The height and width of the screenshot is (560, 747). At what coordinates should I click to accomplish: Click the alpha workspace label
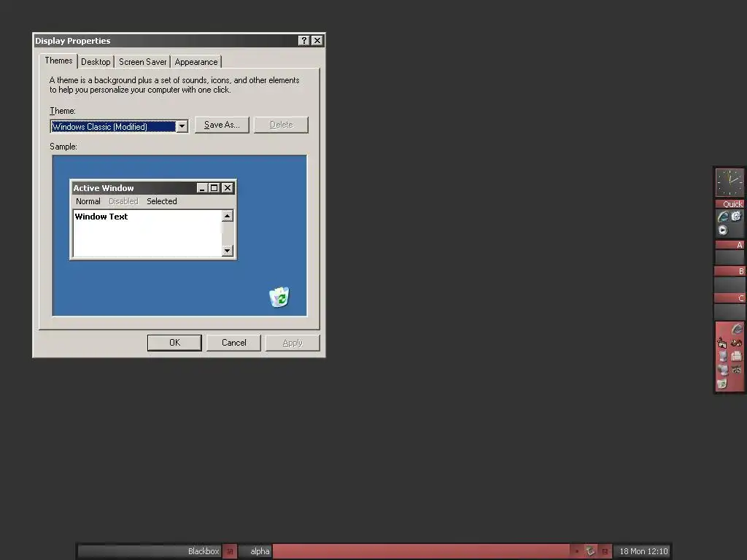(260, 551)
